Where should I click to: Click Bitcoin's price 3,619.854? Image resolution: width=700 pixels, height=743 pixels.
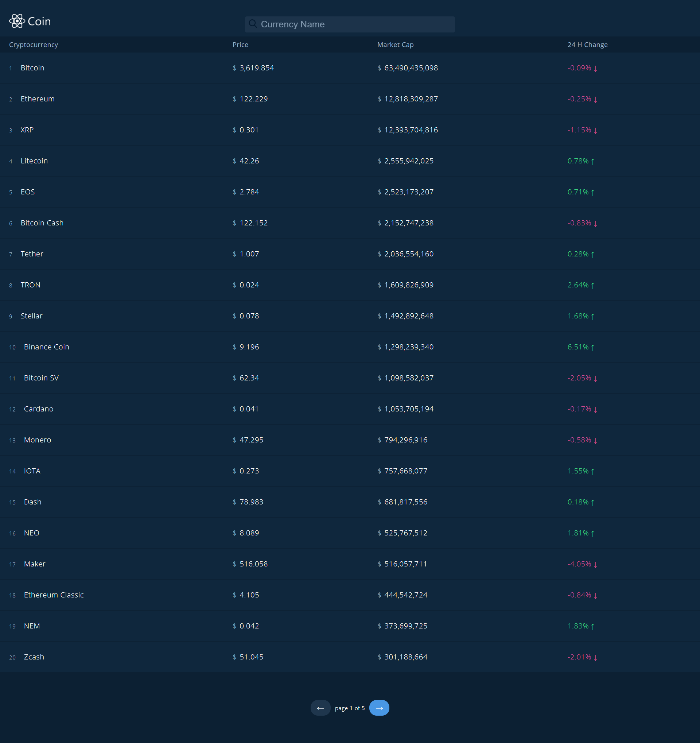[257, 67]
